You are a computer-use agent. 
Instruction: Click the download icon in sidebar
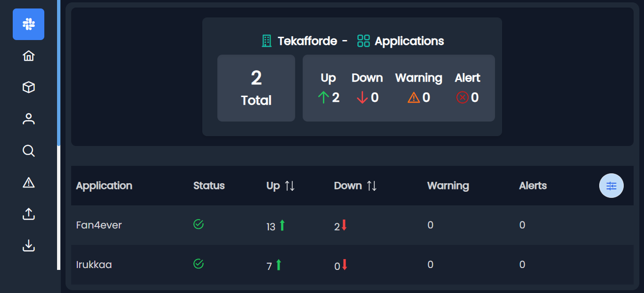29,245
